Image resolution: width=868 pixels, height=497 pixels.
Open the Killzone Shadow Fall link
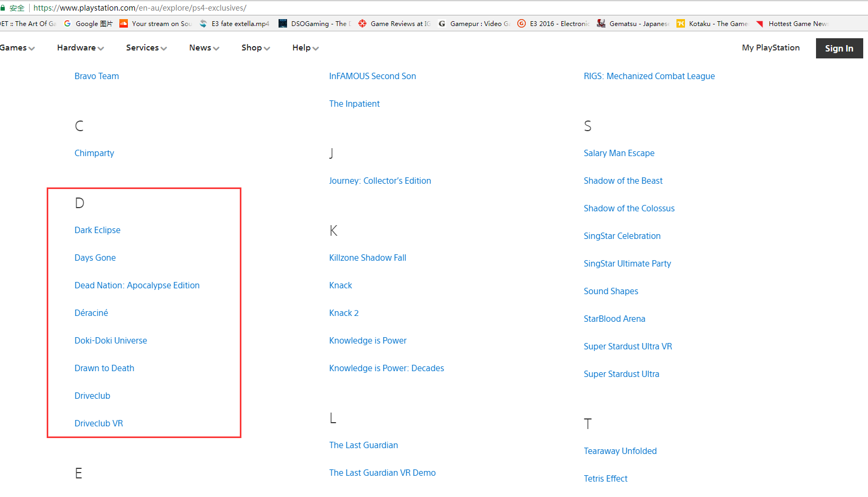[368, 258]
